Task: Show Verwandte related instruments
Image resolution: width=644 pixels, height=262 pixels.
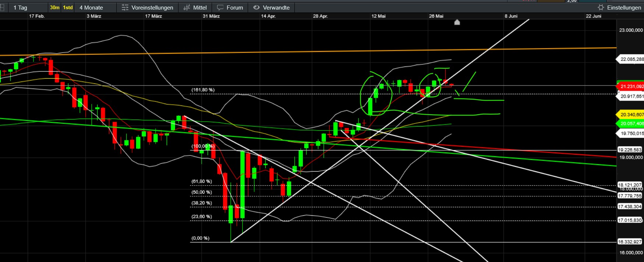Action: coord(272,7)
